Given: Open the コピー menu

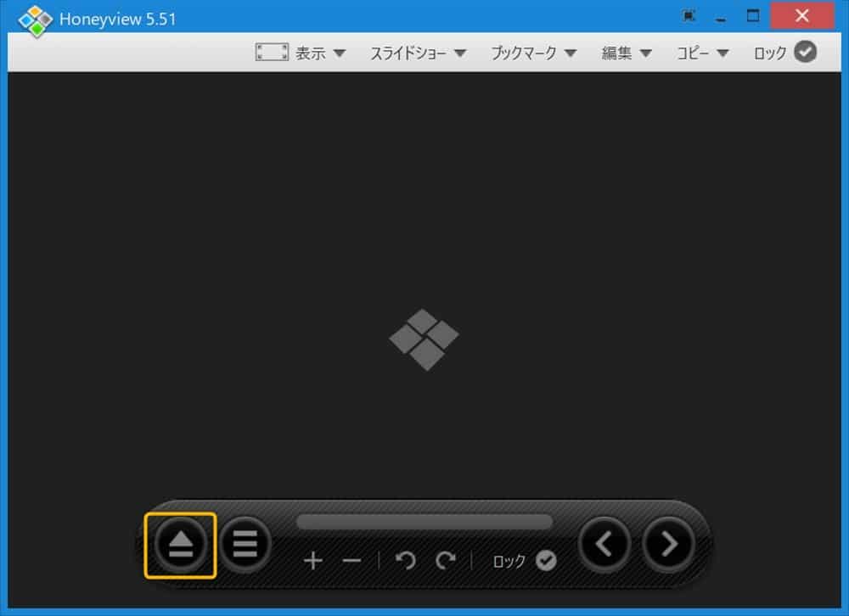Looking at the screenshot, I should pyautogui.click(x=702, y=53).
